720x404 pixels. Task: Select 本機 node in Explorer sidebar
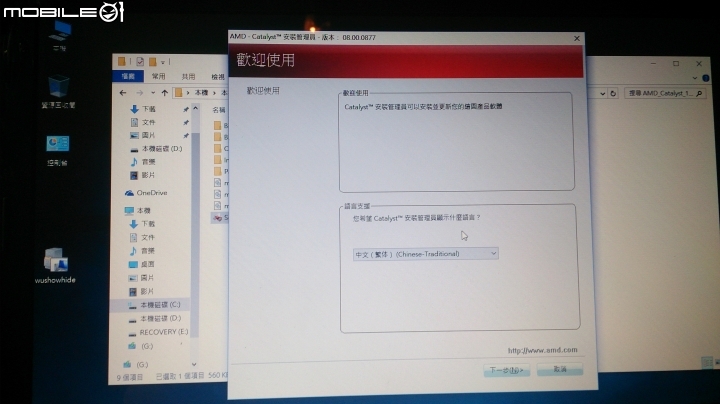pyautogui.click(x=138, y=211)
